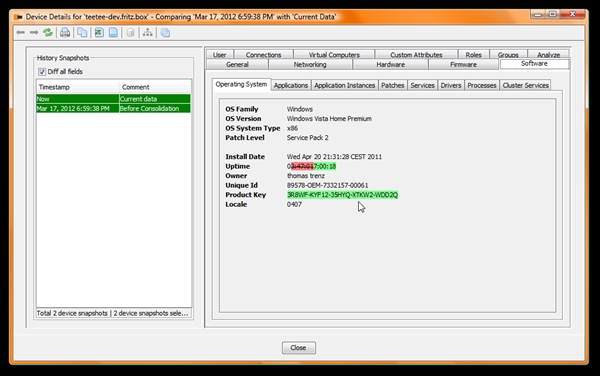Maximize the Device Details window
This screenshot has width=600, height=376.
pos(553,15)
